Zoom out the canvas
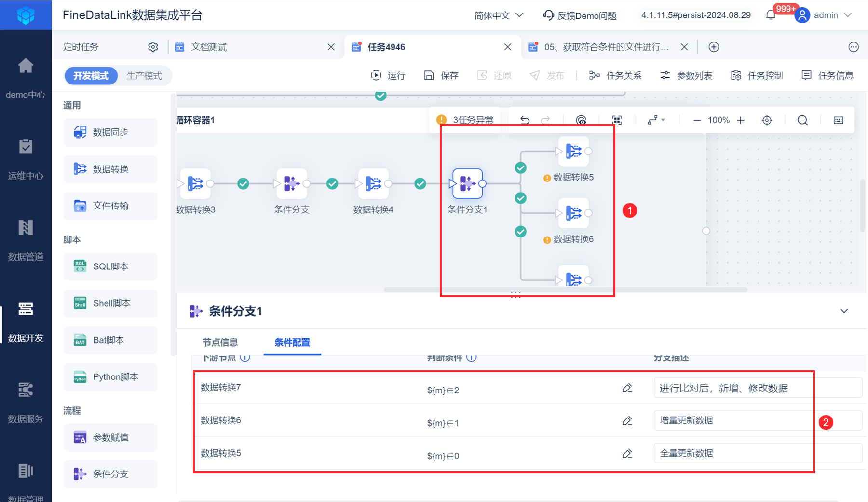868x502 pixels. coord(697,120)
